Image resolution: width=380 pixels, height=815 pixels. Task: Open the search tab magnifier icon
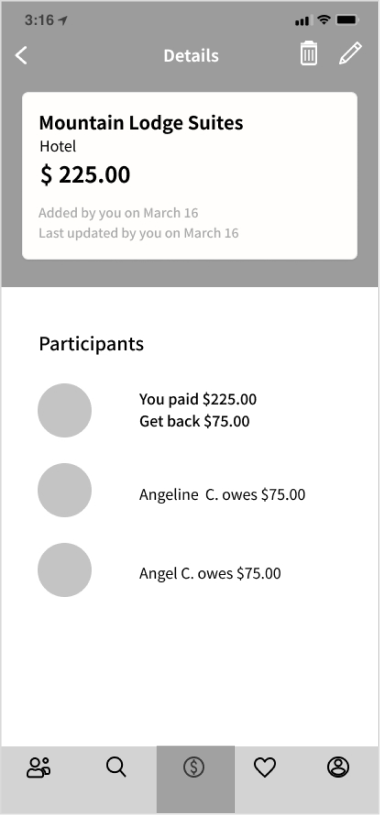point(116,767)
